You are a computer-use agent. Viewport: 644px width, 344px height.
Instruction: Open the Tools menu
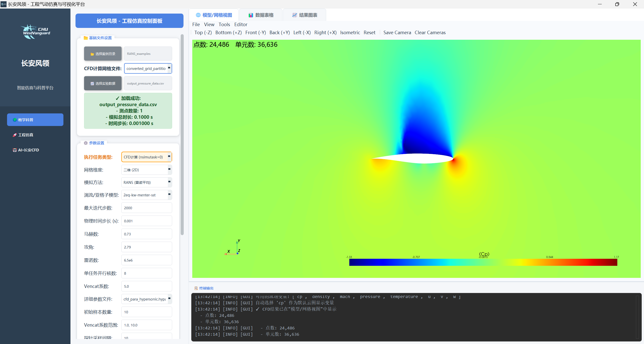[224, 24]
